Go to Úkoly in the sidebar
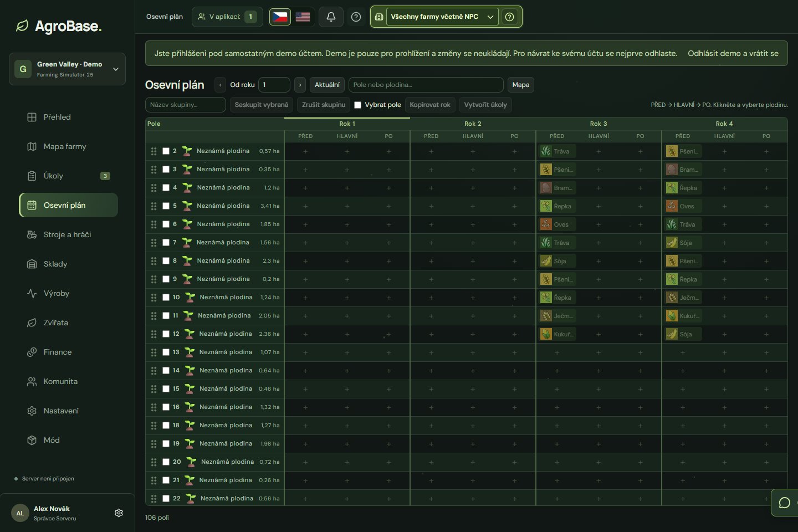 coord(69,176)
